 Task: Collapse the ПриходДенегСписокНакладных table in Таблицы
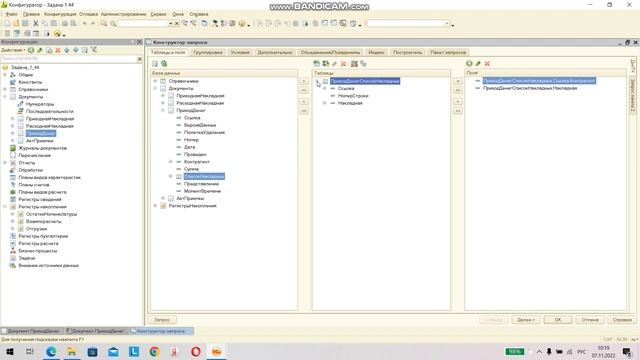317,81
